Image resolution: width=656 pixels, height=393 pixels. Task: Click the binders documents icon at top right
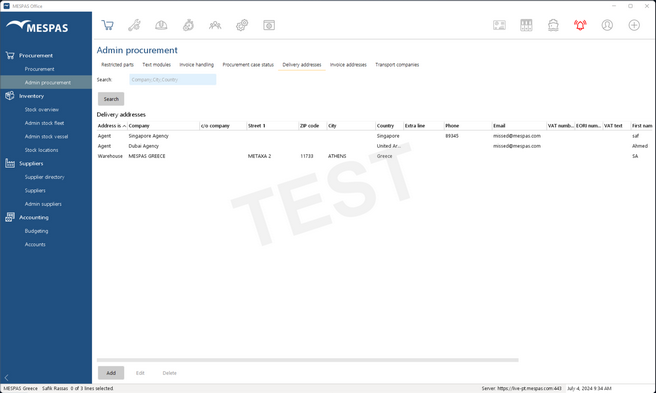point(526,26)
